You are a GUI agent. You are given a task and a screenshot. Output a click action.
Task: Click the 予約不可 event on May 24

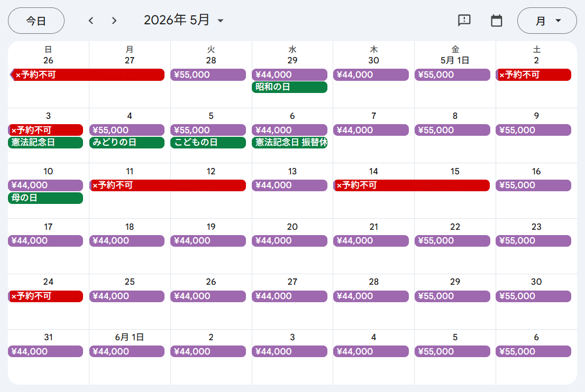click(x=45, y=296)
